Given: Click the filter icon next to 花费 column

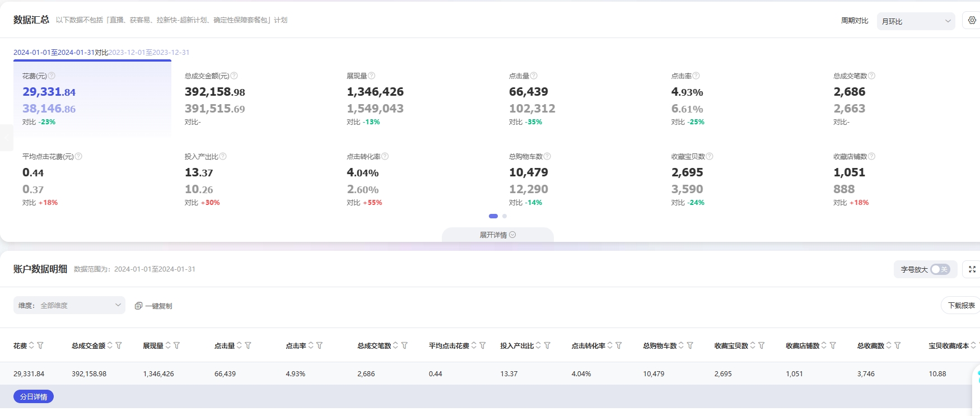Looking at the screenshot, I should coord(40,345).
